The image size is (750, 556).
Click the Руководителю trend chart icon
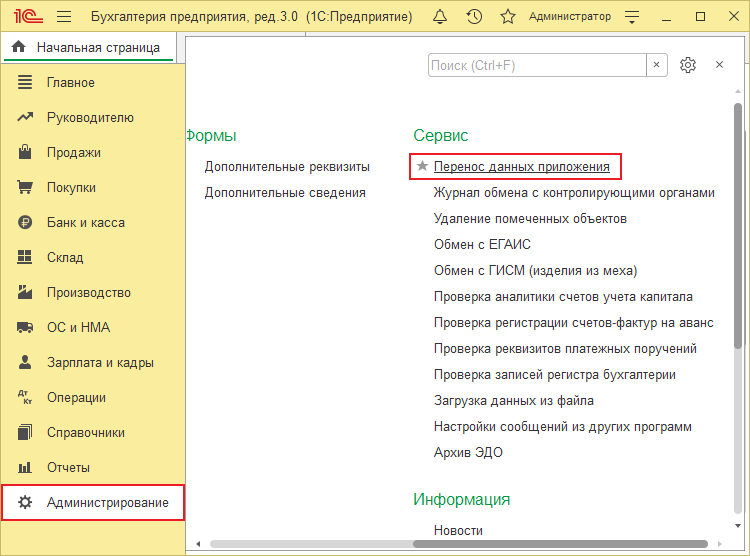pyautogui.click(x=25, y=117)
